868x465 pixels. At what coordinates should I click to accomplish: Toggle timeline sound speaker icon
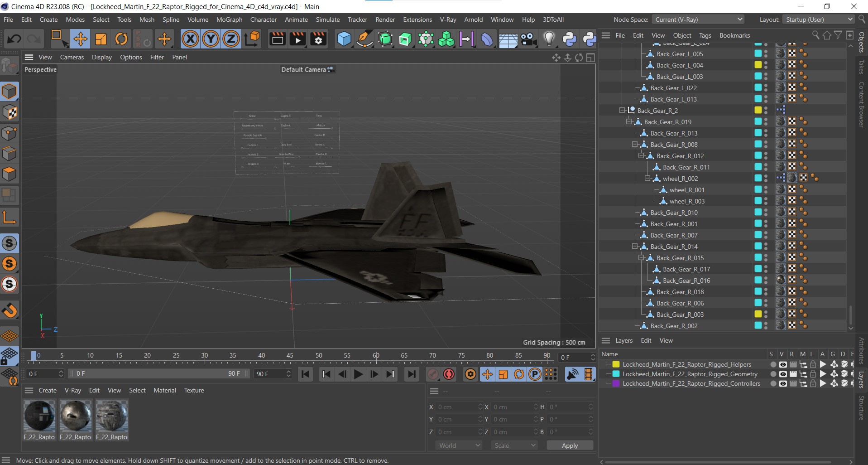tap(573, 374)
